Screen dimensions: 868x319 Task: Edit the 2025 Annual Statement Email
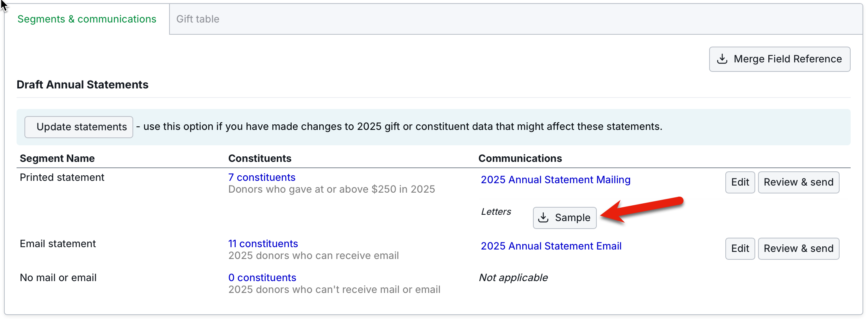pyautogui.click(x=740, y=248)
